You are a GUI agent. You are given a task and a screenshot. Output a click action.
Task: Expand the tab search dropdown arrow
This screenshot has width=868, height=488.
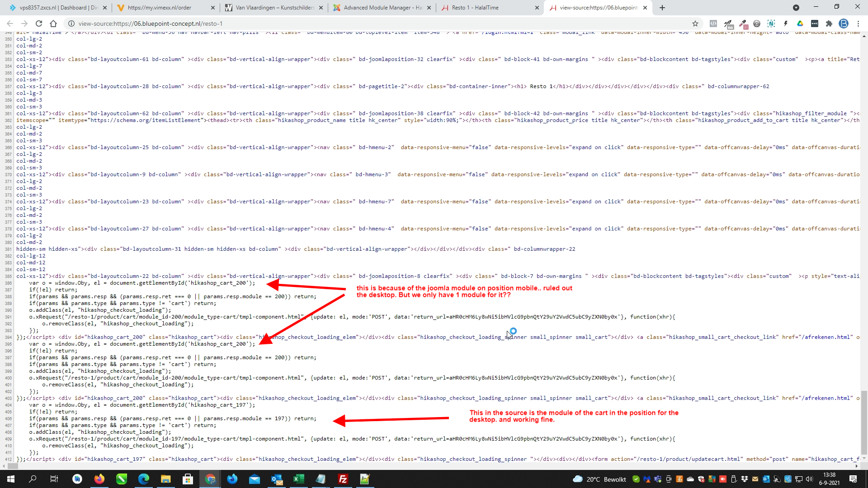pos(796,8)
